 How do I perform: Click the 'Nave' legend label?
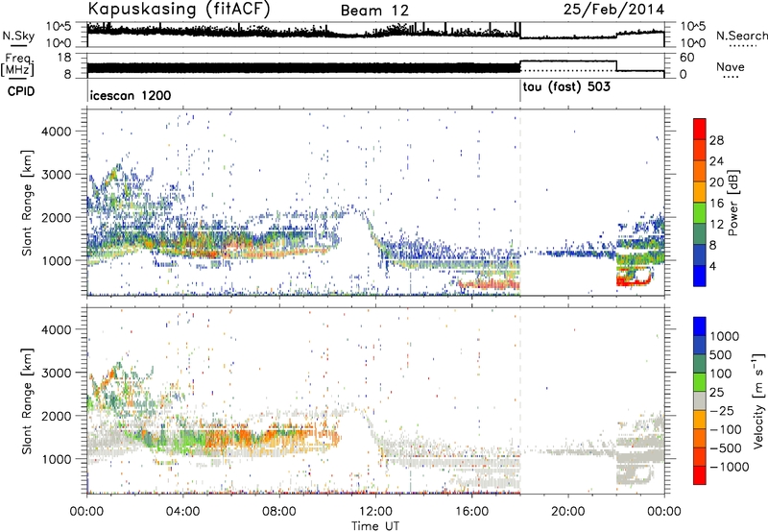[x=731, y=67]
